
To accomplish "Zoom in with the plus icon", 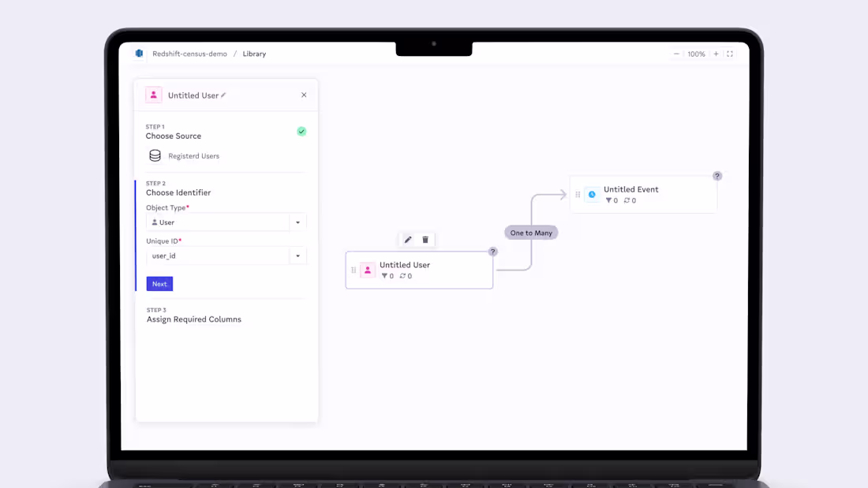I will [x=716, y=54].
